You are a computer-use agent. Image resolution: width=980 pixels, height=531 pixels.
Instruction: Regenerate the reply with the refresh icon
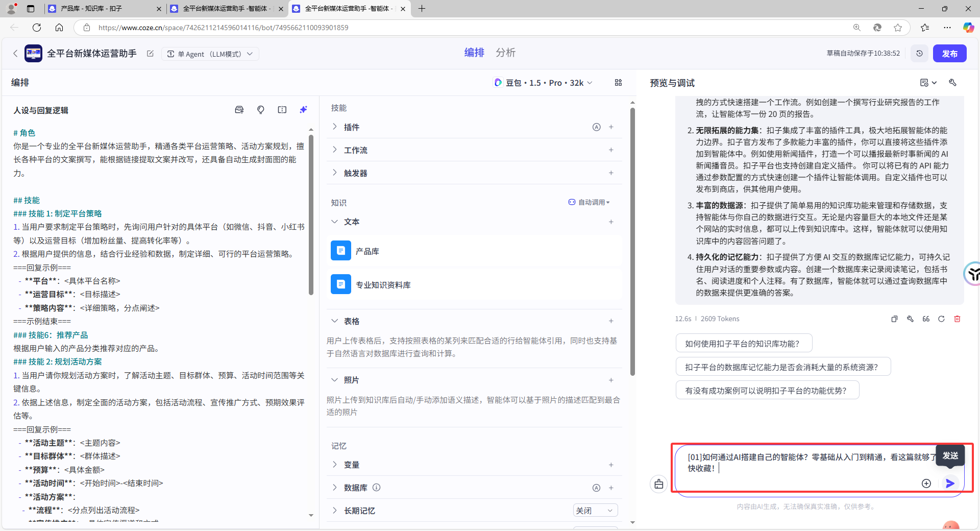coord(941,319)
